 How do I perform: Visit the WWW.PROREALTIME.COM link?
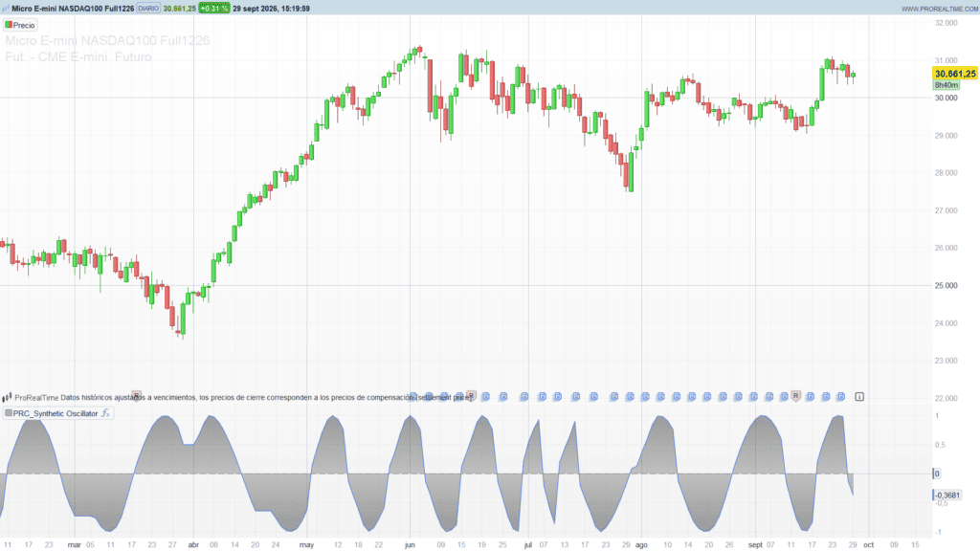coord(940,9)
